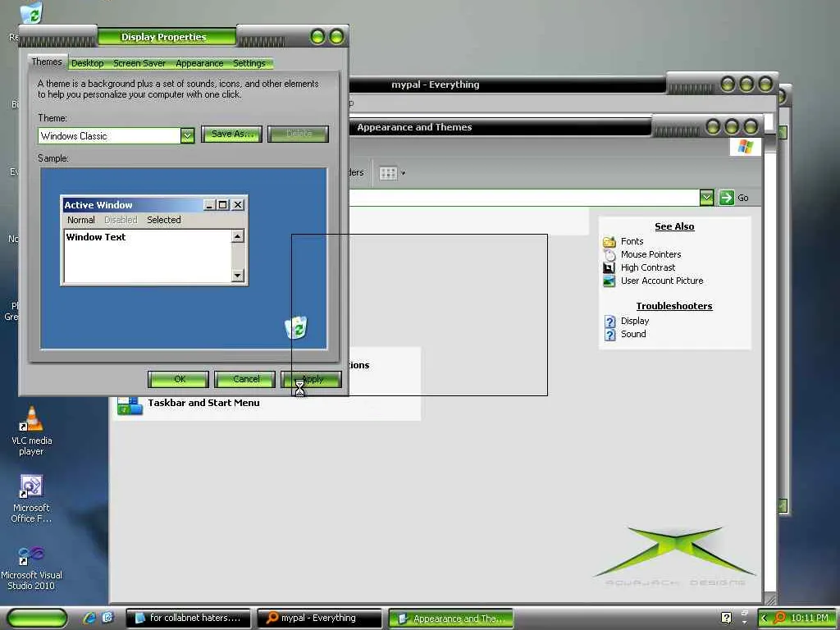Click the Save As button
The width and height of the screenshot is (840, 630).
(231, 134)
